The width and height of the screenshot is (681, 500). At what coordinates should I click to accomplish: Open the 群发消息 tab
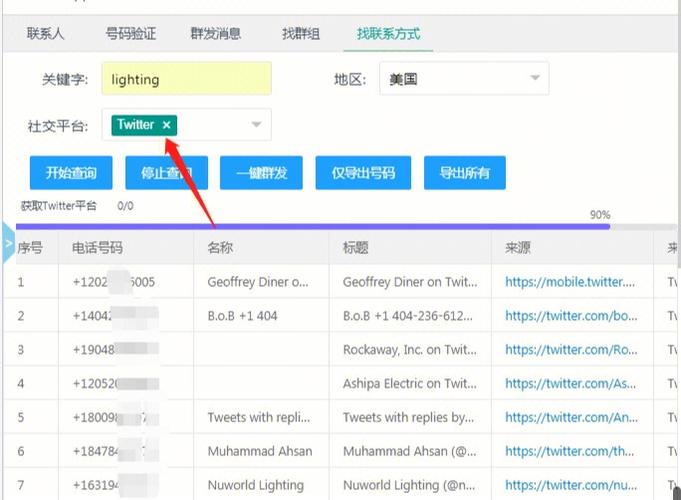pyautogui.click(x=215, y=33)
